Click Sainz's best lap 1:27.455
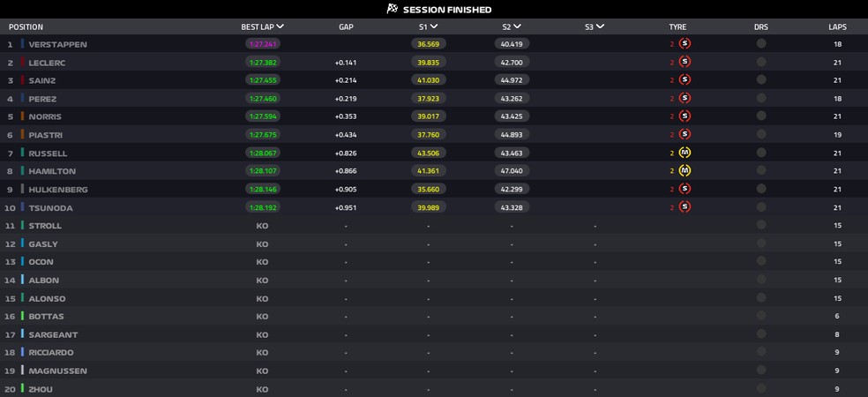 click(x=262, y=79)
